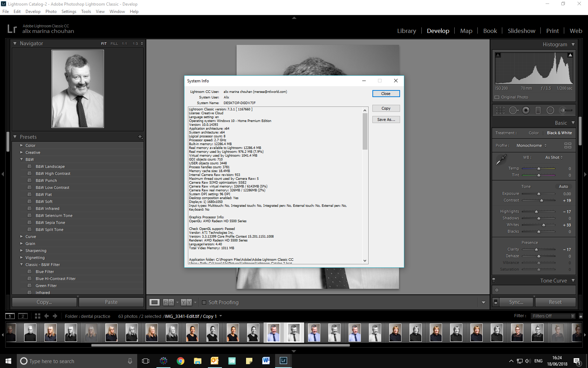Switch to the Print module
The height and width of the screenshot is (368, 588).
pos(553,31)
